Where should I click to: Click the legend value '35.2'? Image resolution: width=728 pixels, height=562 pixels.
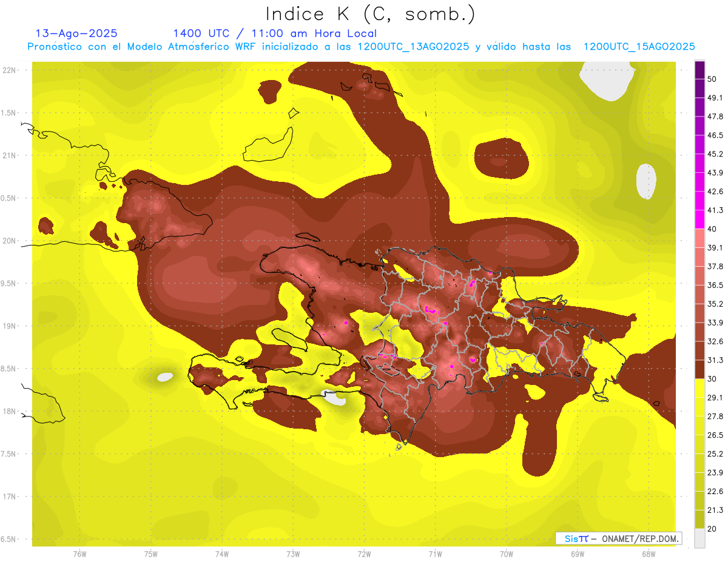(x=715, y=304)
